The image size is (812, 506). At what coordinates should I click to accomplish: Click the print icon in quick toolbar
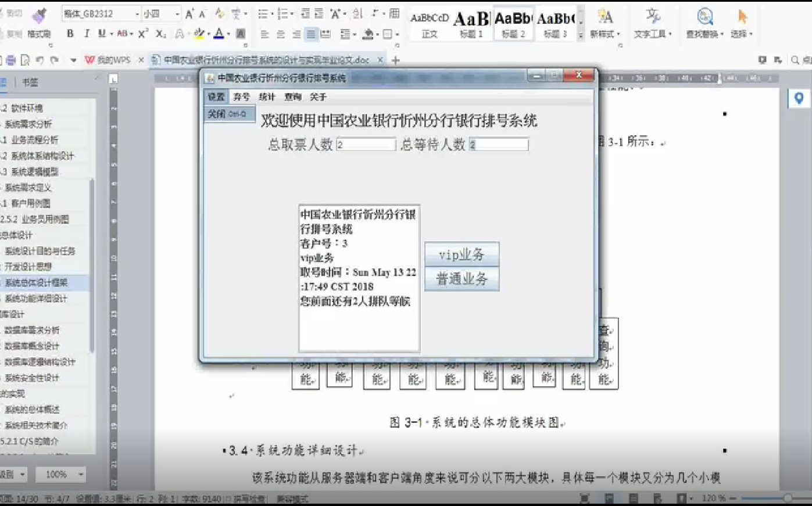(x=11, y=60)
